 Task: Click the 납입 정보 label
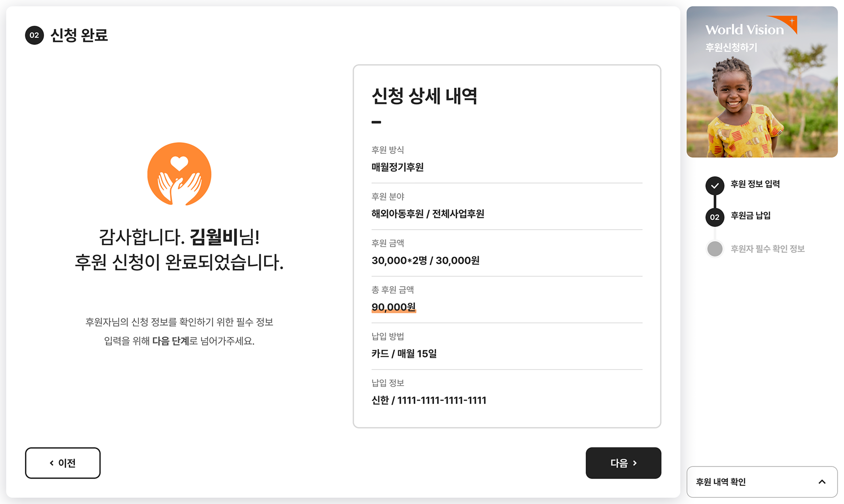coord(388,383)
